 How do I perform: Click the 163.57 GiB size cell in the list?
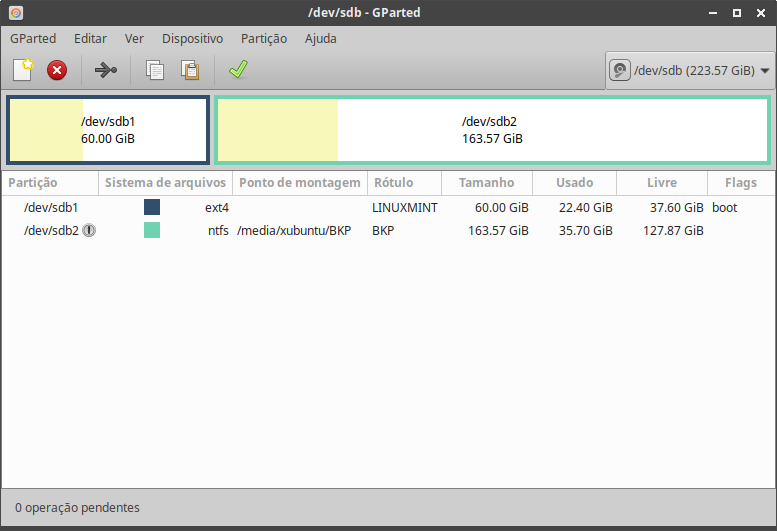point(498,231)
